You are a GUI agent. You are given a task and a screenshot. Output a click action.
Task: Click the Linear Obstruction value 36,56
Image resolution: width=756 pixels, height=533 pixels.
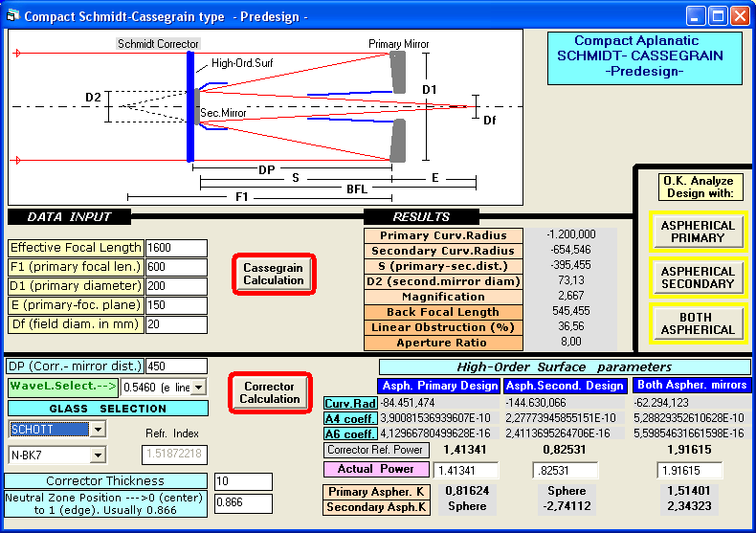point(571,326)
